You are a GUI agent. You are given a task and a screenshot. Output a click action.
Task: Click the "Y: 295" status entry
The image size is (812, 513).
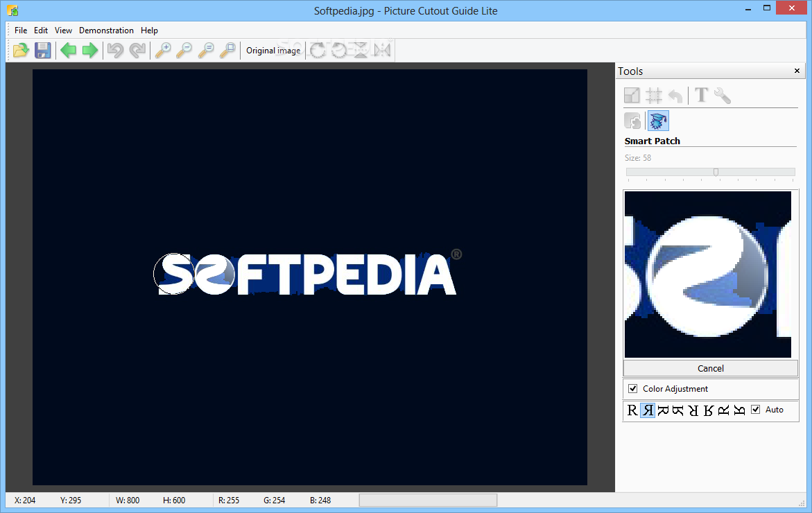tap(71, 500)
